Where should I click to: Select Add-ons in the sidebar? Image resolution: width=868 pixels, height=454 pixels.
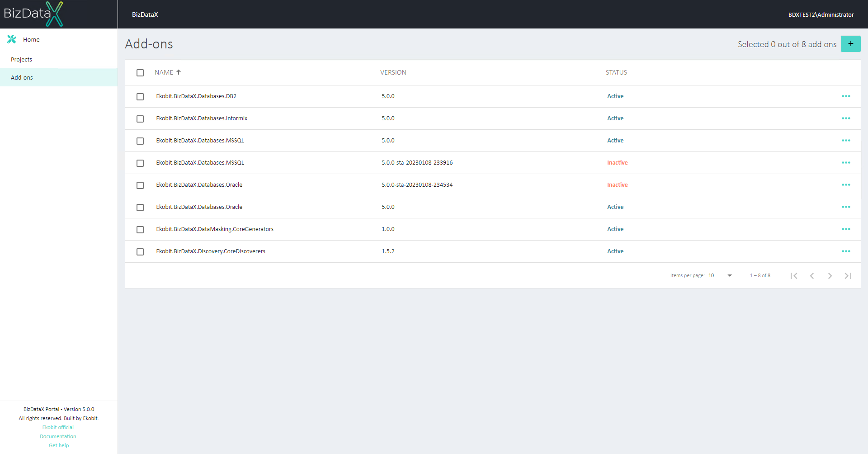[59, 77]
